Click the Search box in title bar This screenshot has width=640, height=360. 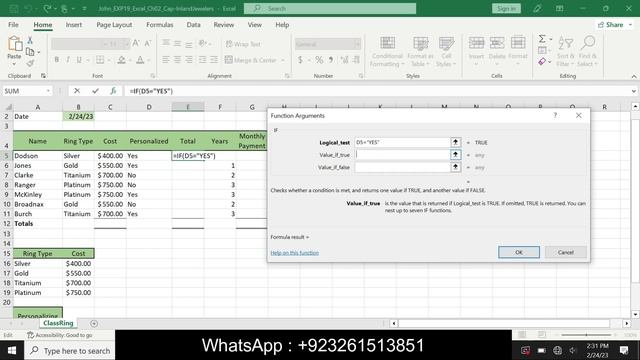[x=330, y=9]
